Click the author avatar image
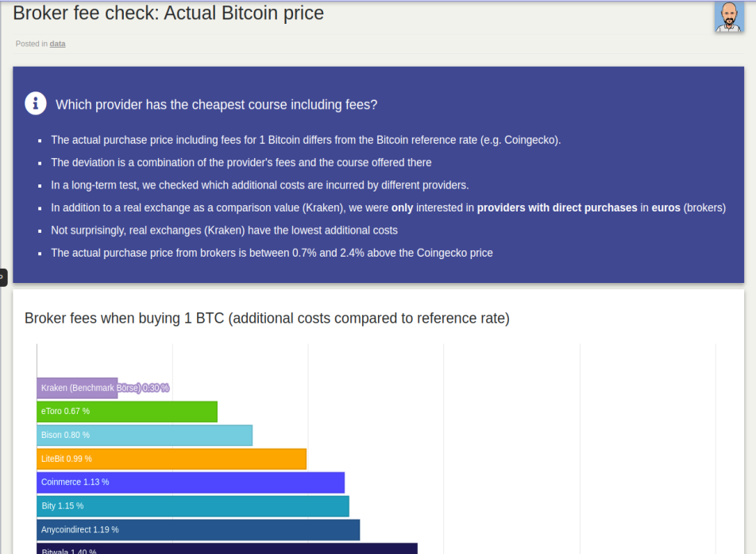 coord(729,17)
